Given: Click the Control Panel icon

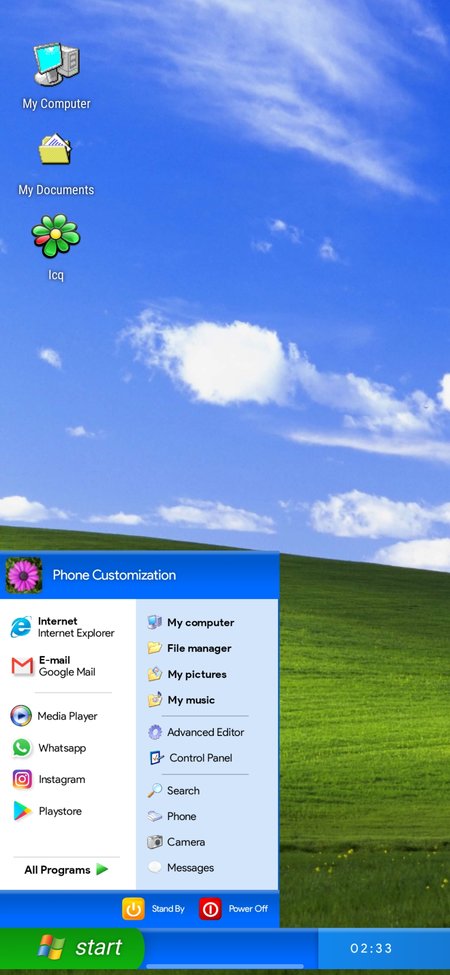Looking at the screenshot, I should [157, 758].
